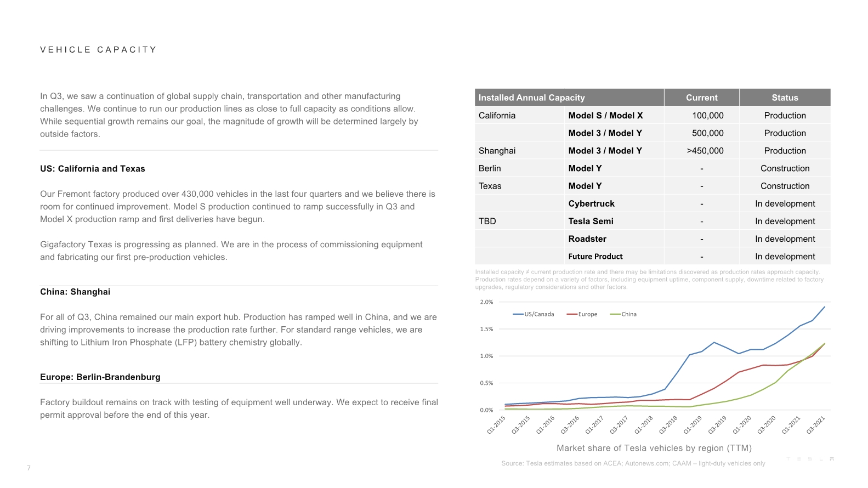Click the China: Shanghai heading
868x488 pixels.
point(75,292)
